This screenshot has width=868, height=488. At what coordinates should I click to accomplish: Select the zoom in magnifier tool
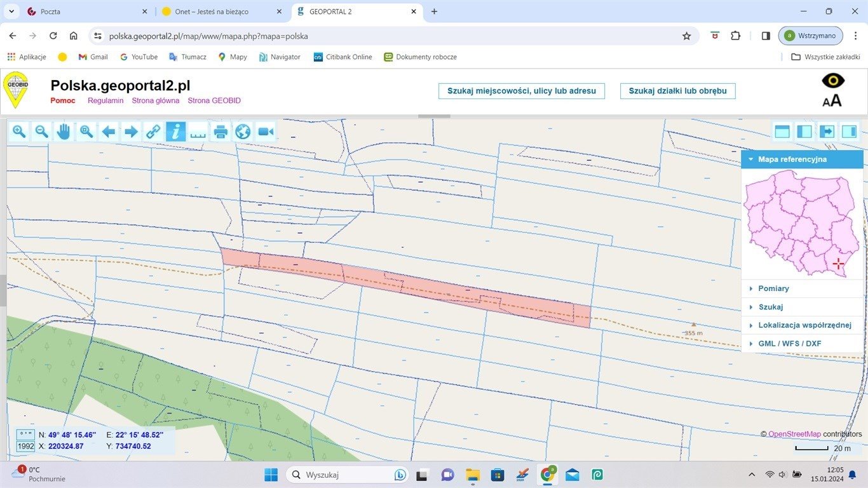(19, 132)
